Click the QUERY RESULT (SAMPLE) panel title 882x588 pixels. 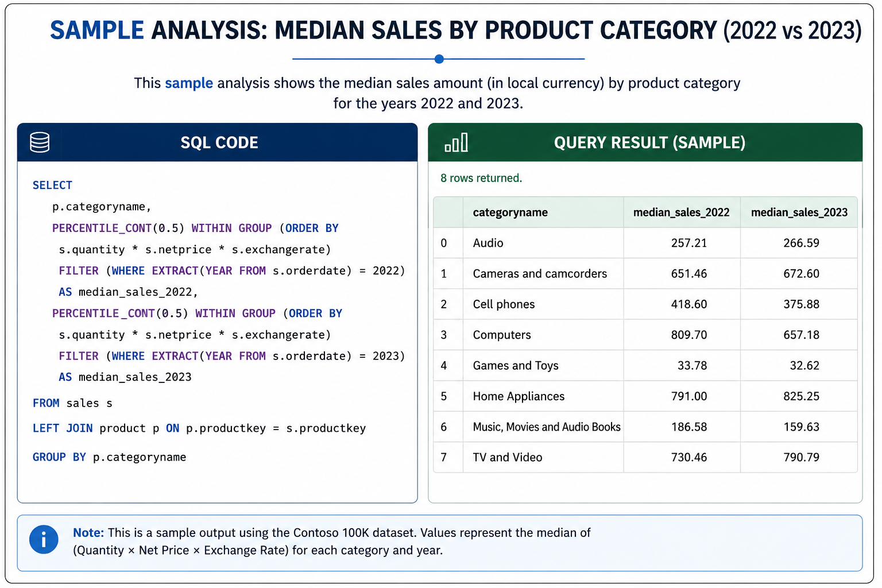tap(649, 142)
